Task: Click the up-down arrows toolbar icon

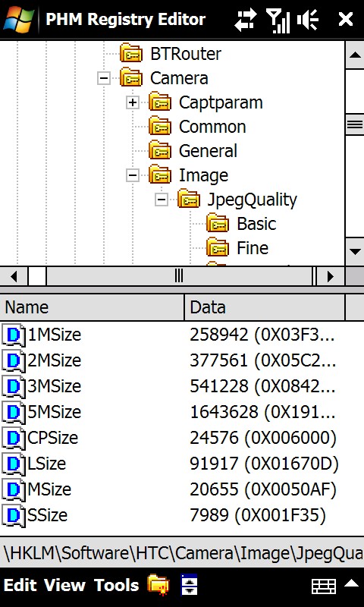Action: [x=190, y=584]
